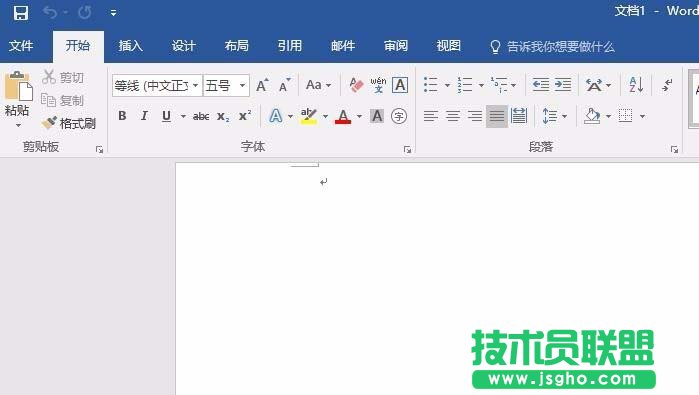Toggle Bold formatting
The height and width of the screenshot is (395, 699).
122,116
